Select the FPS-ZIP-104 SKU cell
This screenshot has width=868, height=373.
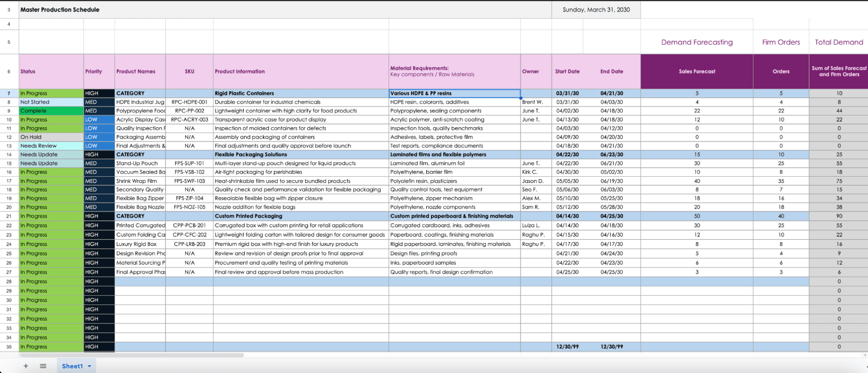(x=189, y=198)
